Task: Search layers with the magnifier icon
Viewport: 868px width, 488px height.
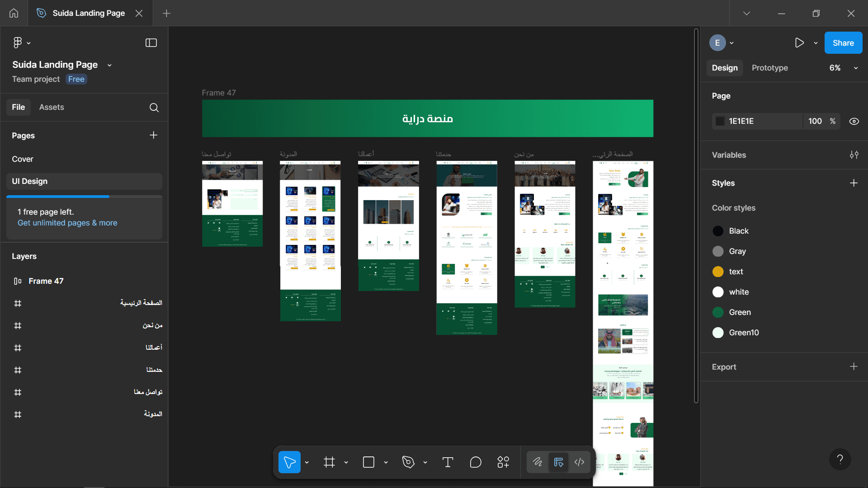Action: pyautogui.click(x=154, y=108)
